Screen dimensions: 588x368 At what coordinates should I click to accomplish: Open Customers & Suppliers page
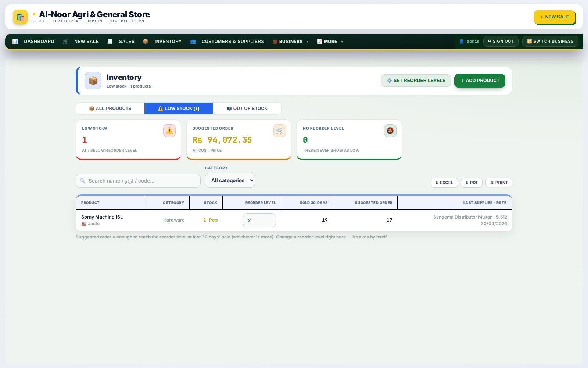233,42
